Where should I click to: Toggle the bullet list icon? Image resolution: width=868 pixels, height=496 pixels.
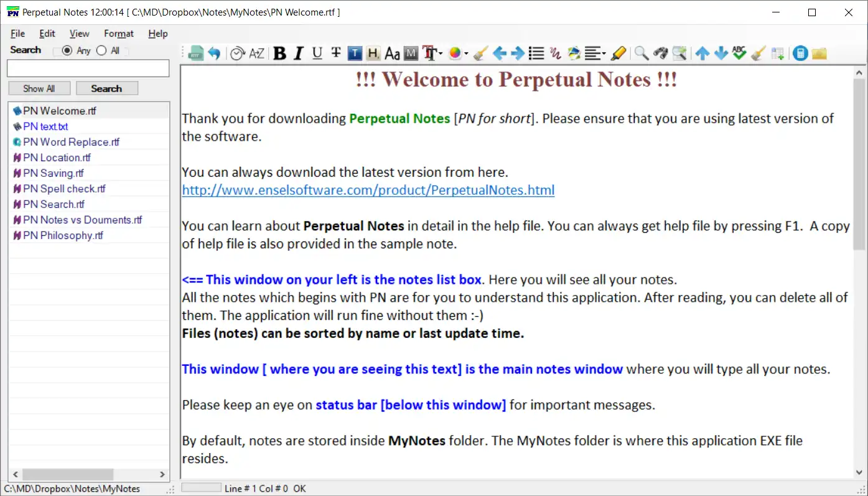(x=536, y=54)
